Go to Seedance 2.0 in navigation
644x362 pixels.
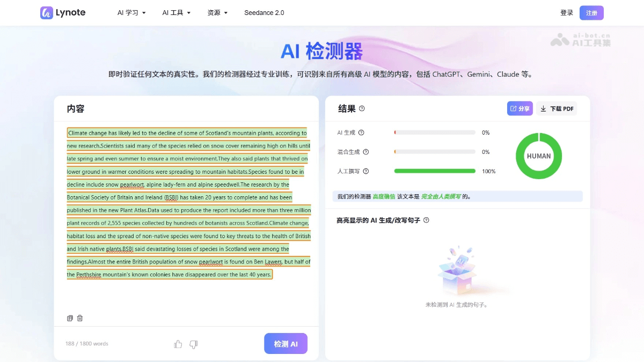pos(264,13)
